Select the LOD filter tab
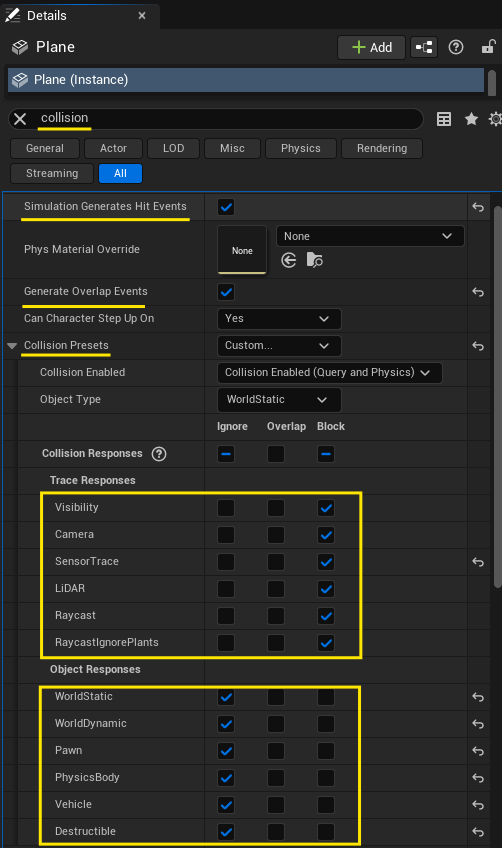Viewport: 502px width, 848px height. (174, 148)
